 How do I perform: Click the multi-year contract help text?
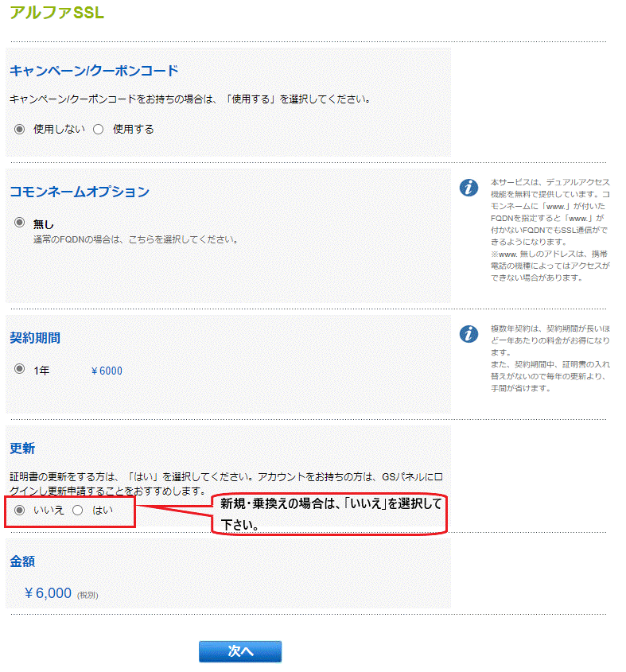pos(550,359)
